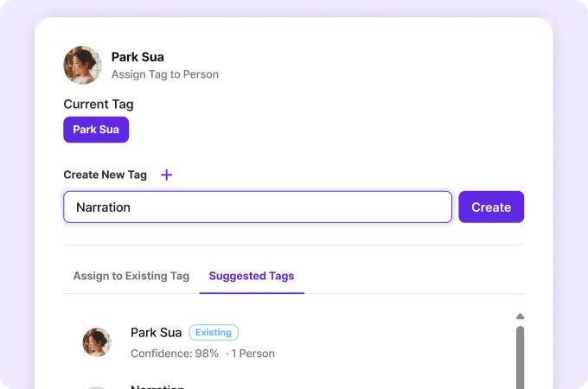Screen dimensions: 588x389
Task: Click the Current Tag label
Action: point(99,105)
